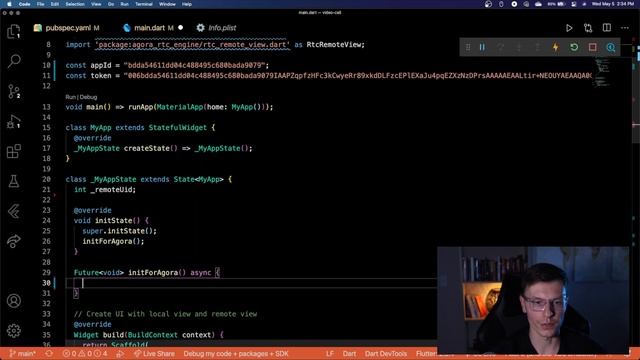Click the Run CodeLens above main()
Viewport: 640px width, 360px height.
coord(70,97)
